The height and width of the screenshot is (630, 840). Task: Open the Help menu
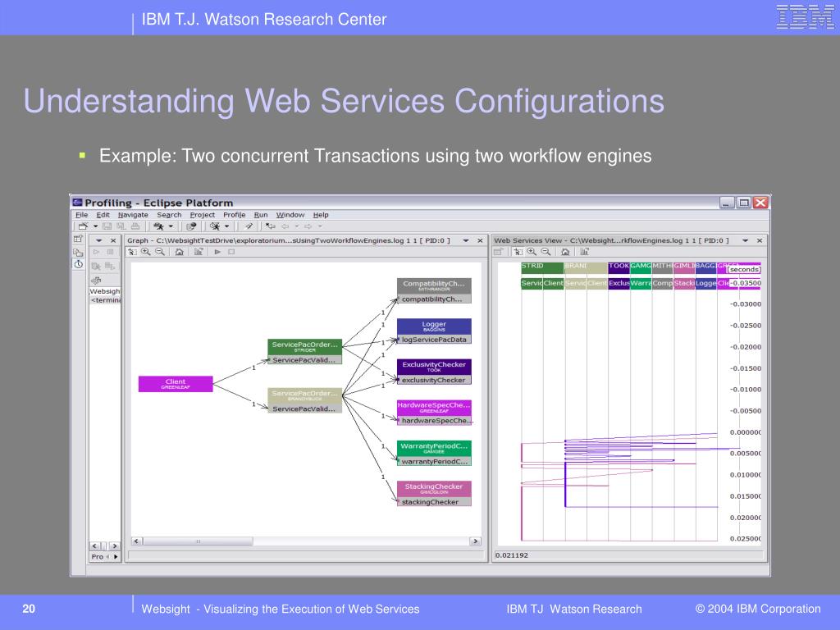click(321, 215)
